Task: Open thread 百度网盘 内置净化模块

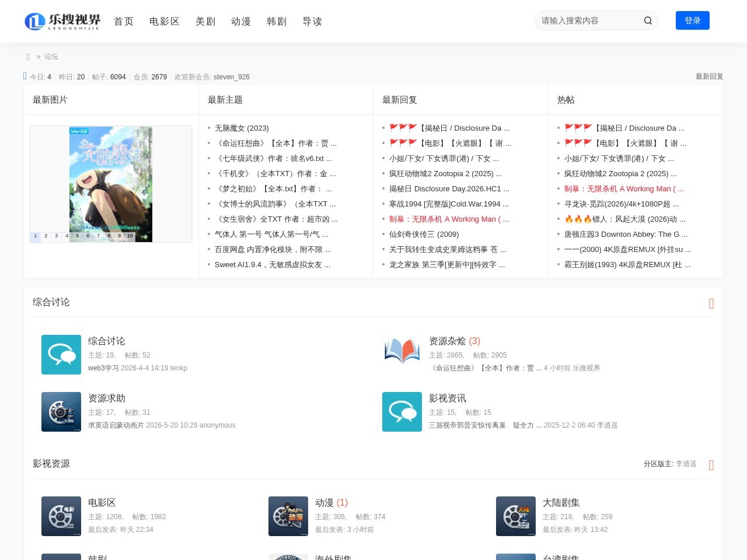Action: point(273,249)
